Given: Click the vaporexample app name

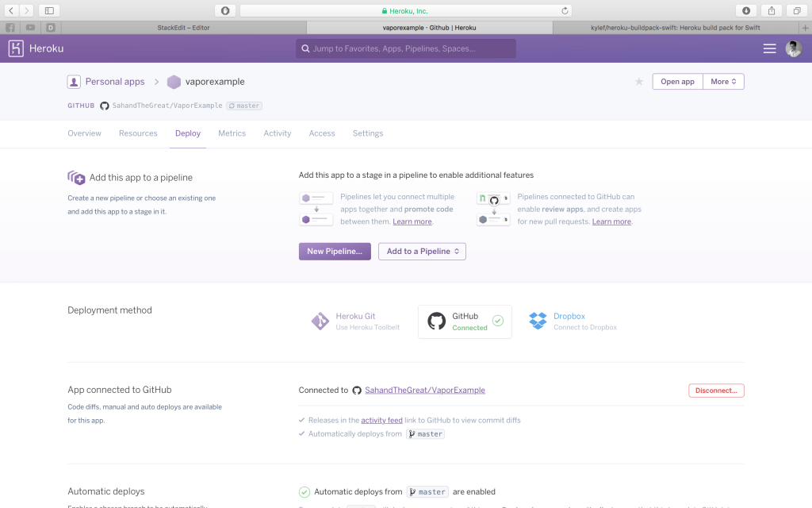Looking at the screenshot, I should 215,82.
